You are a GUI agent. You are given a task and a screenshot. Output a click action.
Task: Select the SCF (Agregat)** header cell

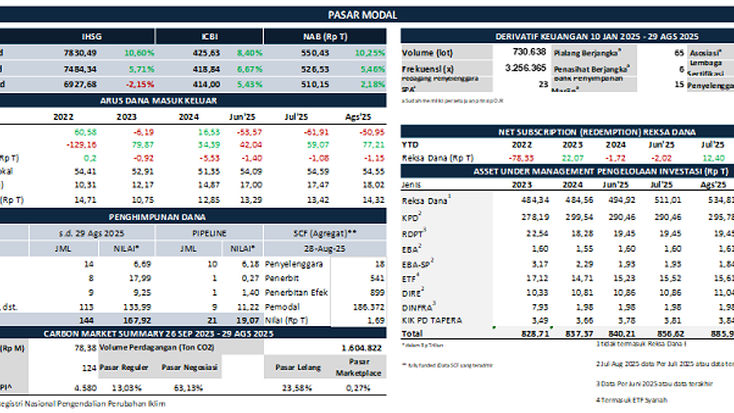pos(325,233)
